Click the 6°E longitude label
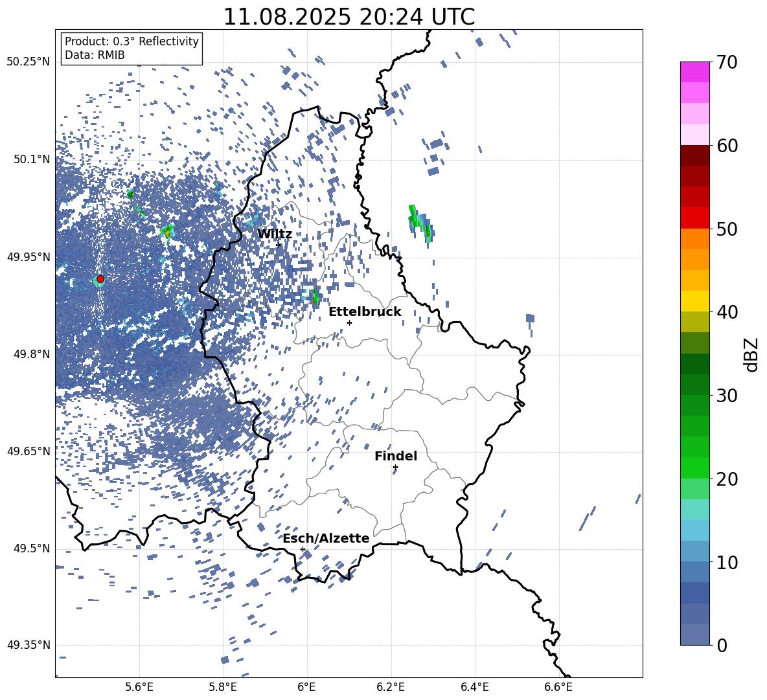The width and height of the screenshot is (767, 700). 306,687
